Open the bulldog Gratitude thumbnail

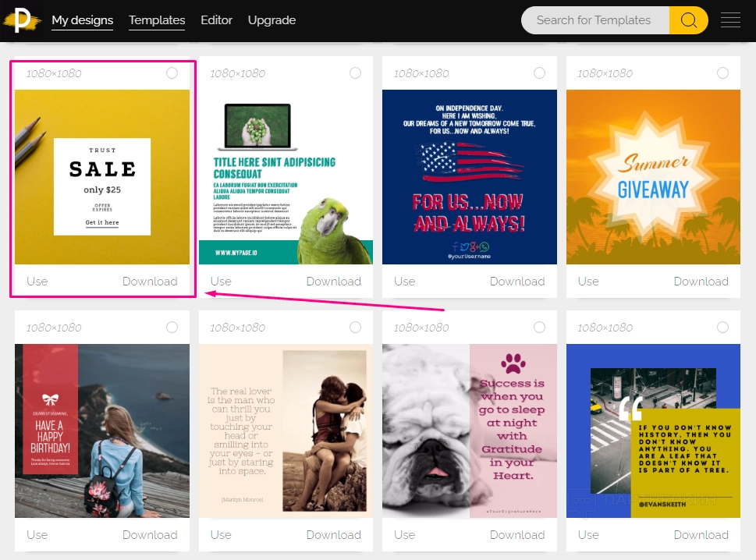470,431
